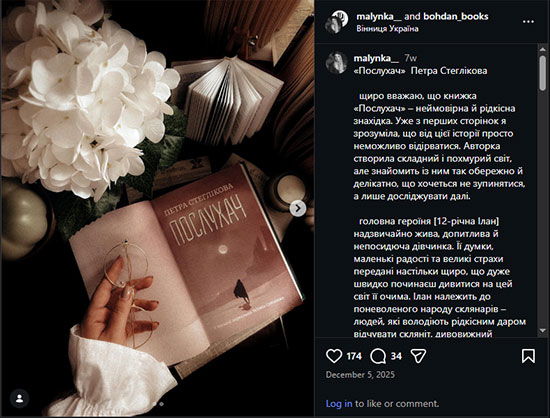
Task: Open bohdan_books profile in the header
Action: (x=456, y=16)
